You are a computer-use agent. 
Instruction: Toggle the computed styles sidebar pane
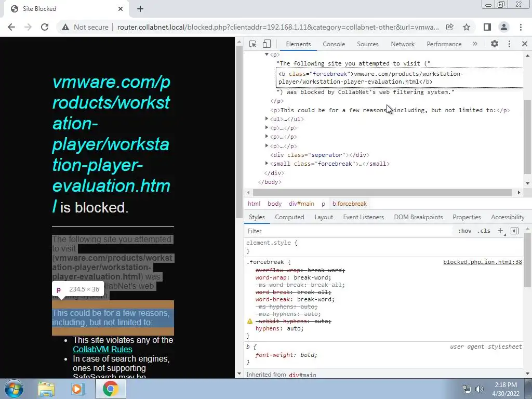pyautogui.click(x=514, y=231)
